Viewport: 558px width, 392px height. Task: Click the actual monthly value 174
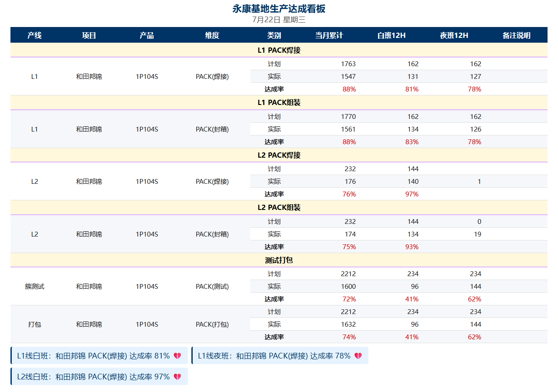(350, 234)
